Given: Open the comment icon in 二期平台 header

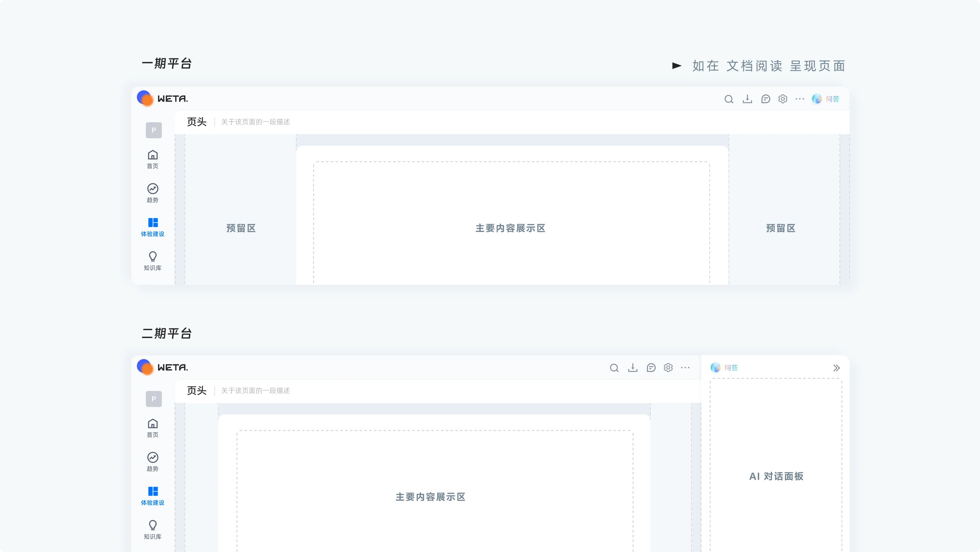Looking at the screenshot, I should click(651, 368).
